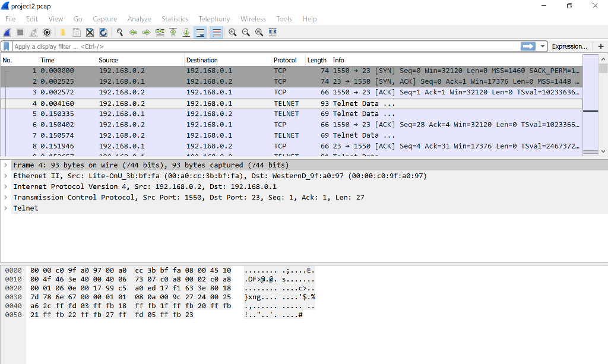This screenshot has height=364, width=608.
Task: Click into the display filter field
Action: [x=266, y=46]
